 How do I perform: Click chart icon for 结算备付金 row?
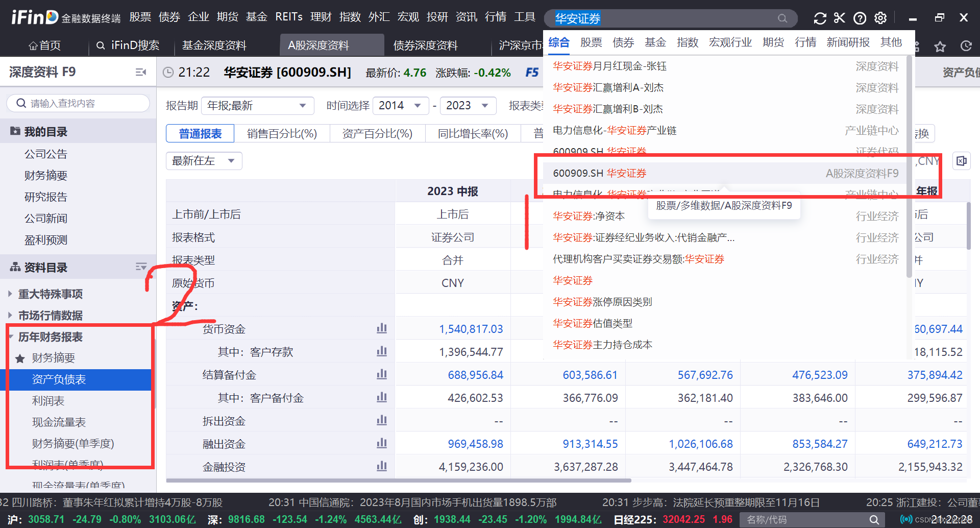tap(382, 374)
